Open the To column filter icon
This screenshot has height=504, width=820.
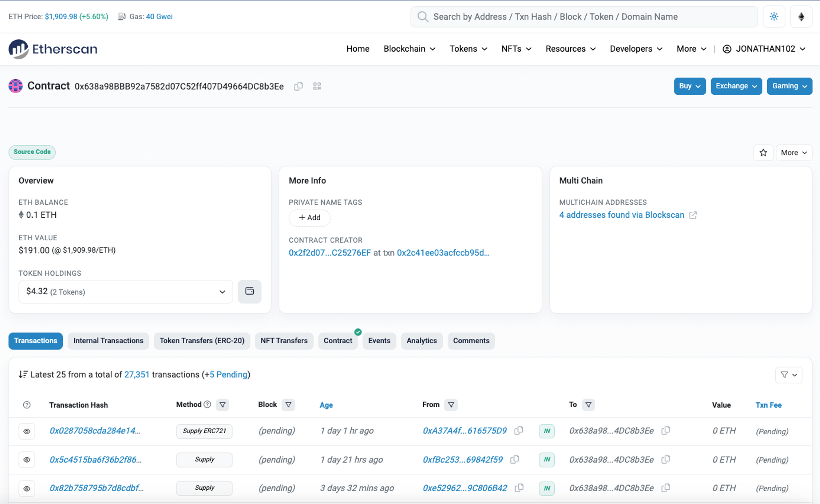pos(588,405)
